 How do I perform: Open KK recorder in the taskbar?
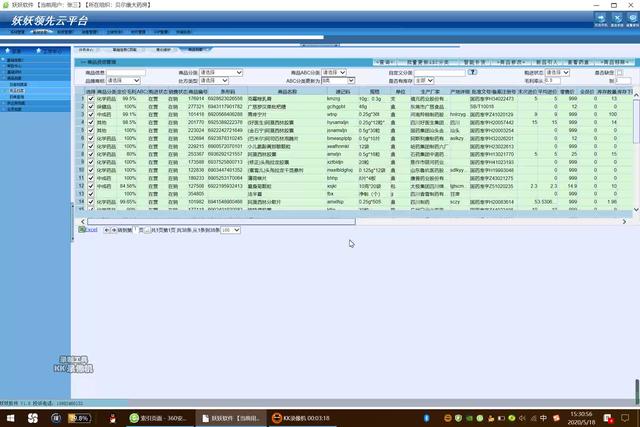coord(300,417)
